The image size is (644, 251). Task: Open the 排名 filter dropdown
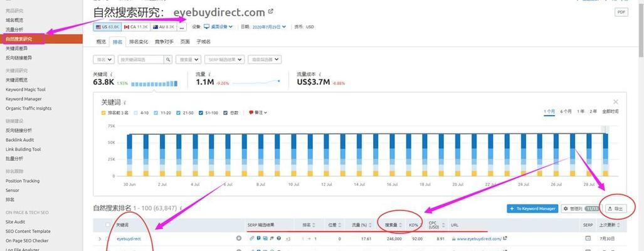pos(104,60)
